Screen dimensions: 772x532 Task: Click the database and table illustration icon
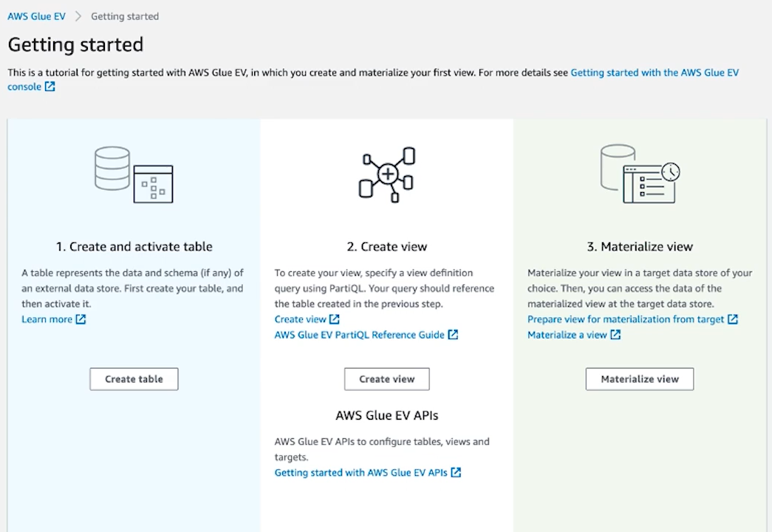[x=134, y=174]
